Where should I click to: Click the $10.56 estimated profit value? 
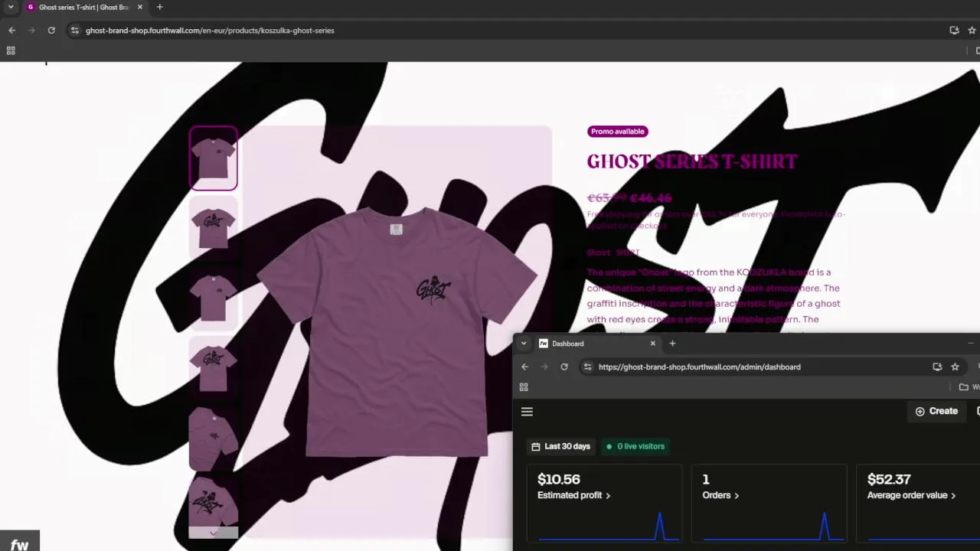click(559, 479)
